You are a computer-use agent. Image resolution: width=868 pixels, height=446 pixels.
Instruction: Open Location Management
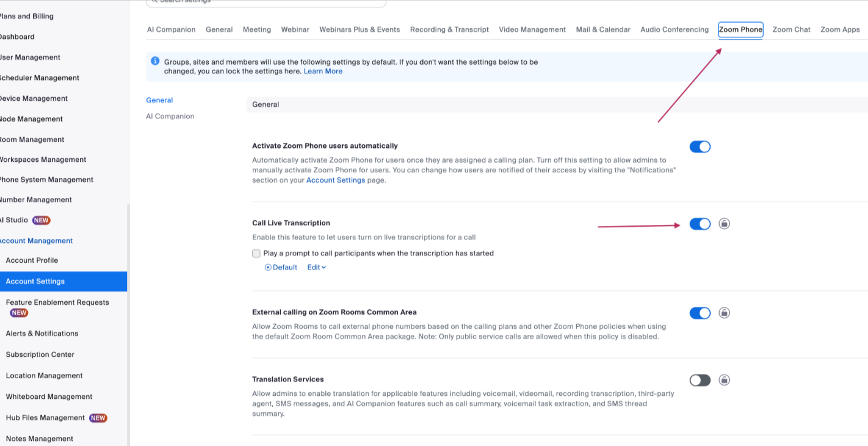tap(44, 376)
